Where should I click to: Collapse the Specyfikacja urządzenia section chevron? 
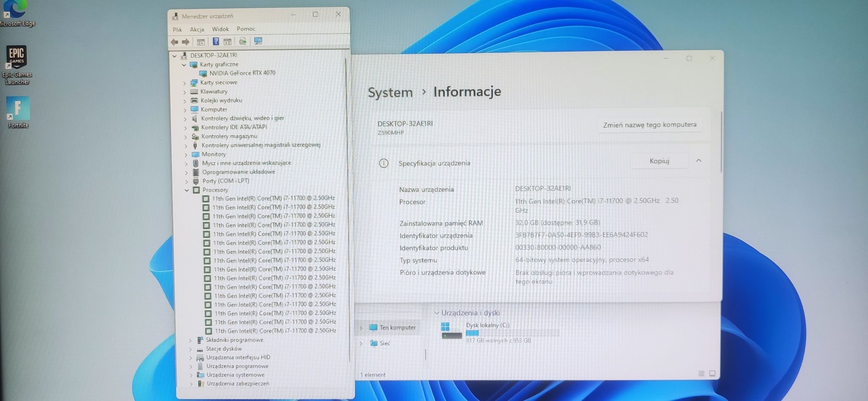pyautogui.click(x=698, y=161)
